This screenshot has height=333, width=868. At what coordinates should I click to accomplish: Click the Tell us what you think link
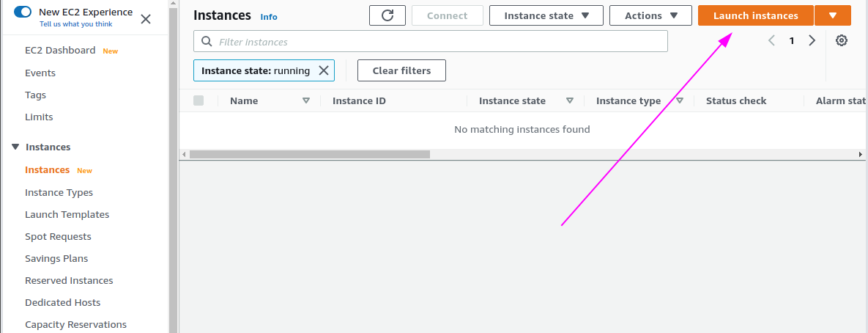click(x=76, y=24)
